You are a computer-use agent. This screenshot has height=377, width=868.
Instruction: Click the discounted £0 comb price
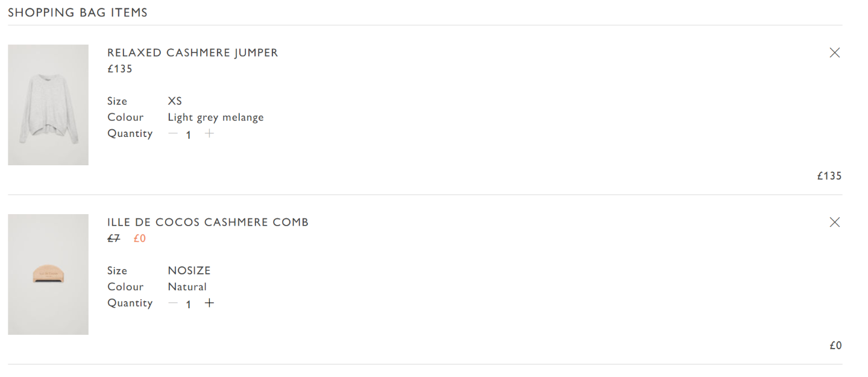139,238
